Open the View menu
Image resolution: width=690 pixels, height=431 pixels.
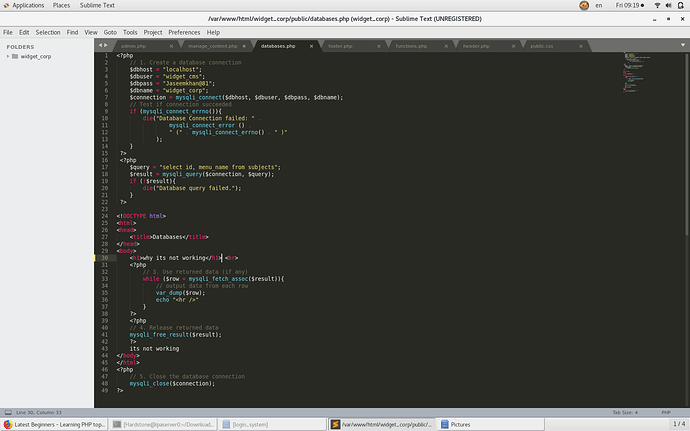91,33
